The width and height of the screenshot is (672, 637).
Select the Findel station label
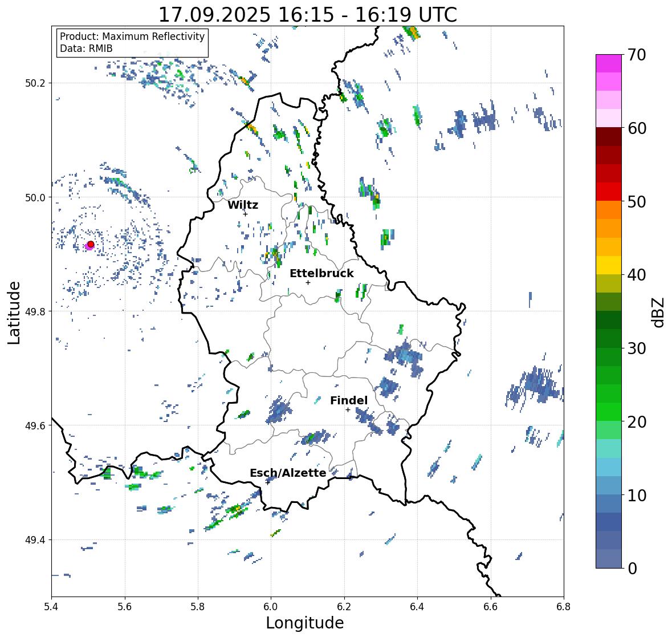(x=349, y=401)
